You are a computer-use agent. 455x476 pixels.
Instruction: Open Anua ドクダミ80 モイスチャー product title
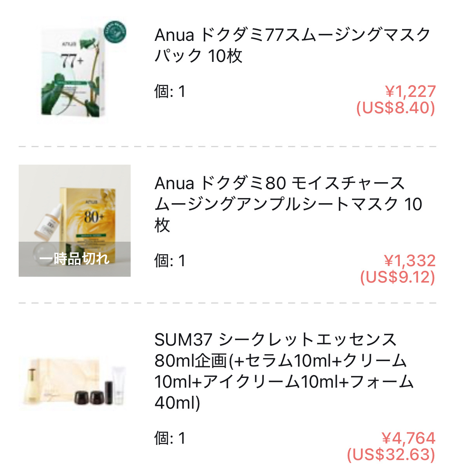[x=288, y=204]
